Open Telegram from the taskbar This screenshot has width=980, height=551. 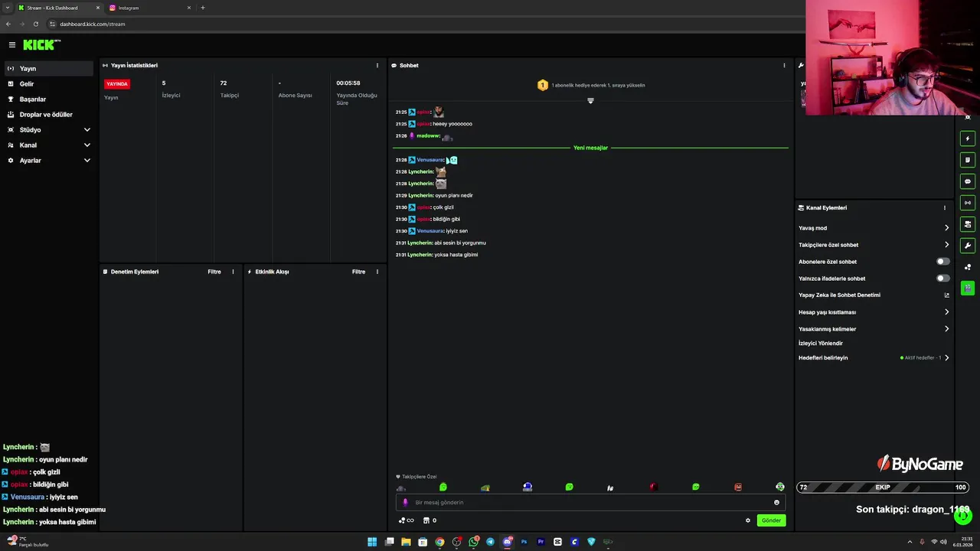[x=490, y=542]
